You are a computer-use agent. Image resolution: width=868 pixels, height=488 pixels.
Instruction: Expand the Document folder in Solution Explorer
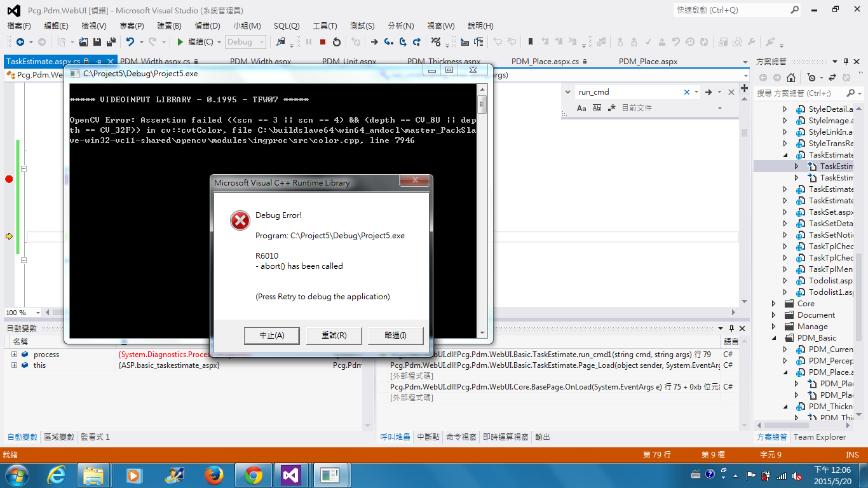pyautogui.click(x=774, y=315)
